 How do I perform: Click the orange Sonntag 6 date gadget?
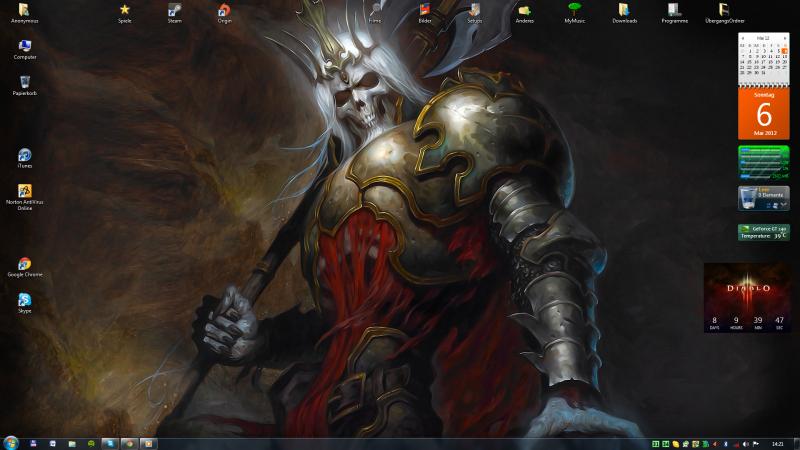[764, 114]
